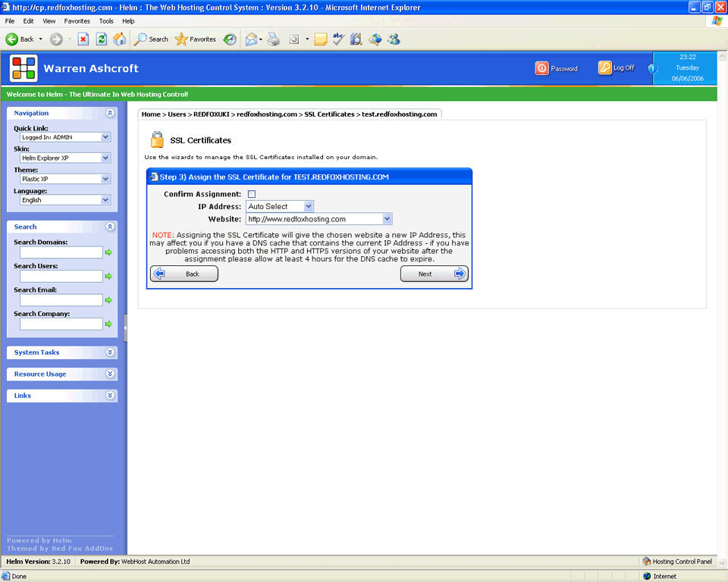Open the Quick Link dropdown

pyautogui.click(x=65, y=137)
